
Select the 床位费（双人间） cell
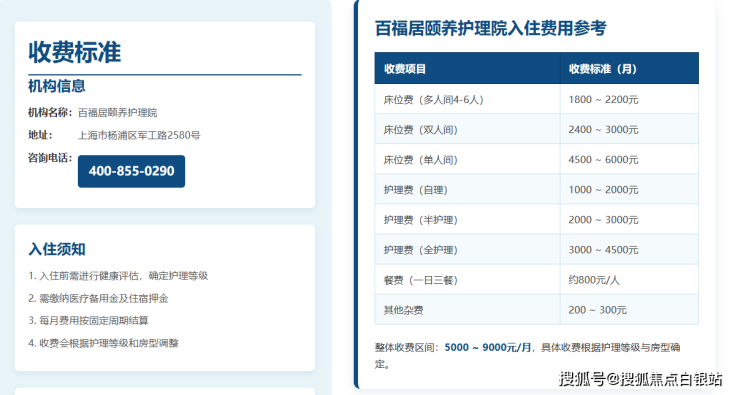coord(467,129)
